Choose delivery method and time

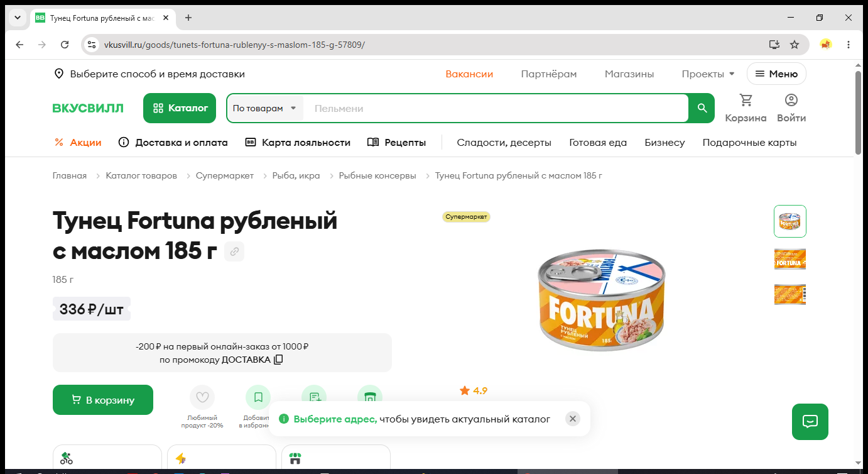pyautogui.click(x=149, y=74)
